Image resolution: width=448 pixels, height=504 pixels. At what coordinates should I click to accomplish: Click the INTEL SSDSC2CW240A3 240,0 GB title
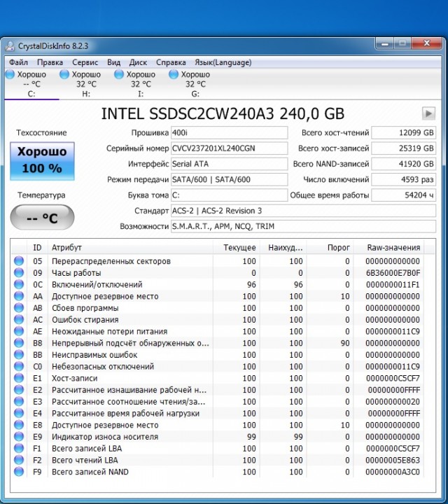(223, 114)
